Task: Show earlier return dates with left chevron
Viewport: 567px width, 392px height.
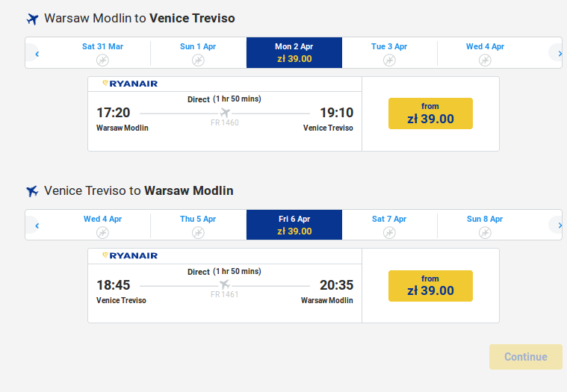Action: click(x=37, y=225)
